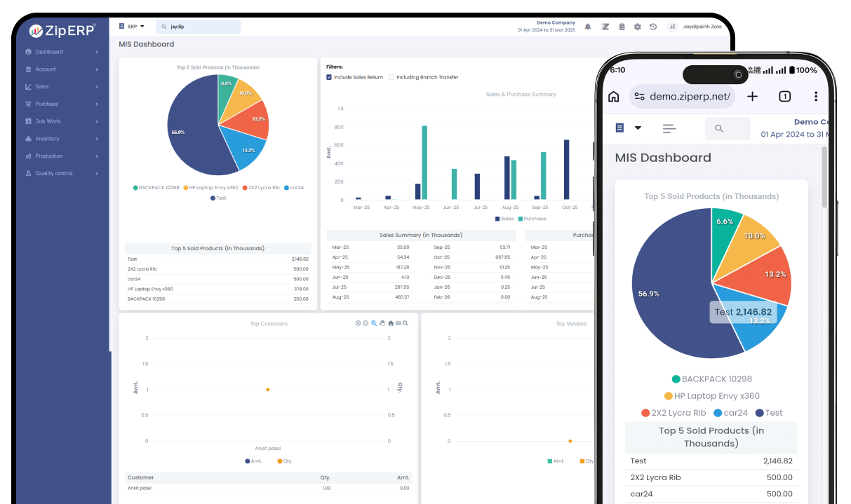
Task: Toggle the Purchase legend series in bar chart
Action: (532, 219)
